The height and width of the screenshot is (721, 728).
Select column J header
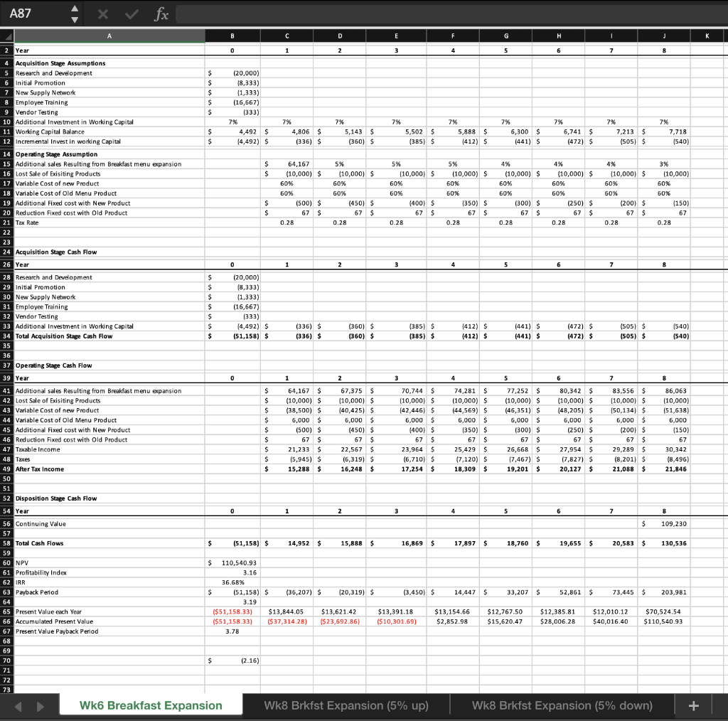(664, 36)
